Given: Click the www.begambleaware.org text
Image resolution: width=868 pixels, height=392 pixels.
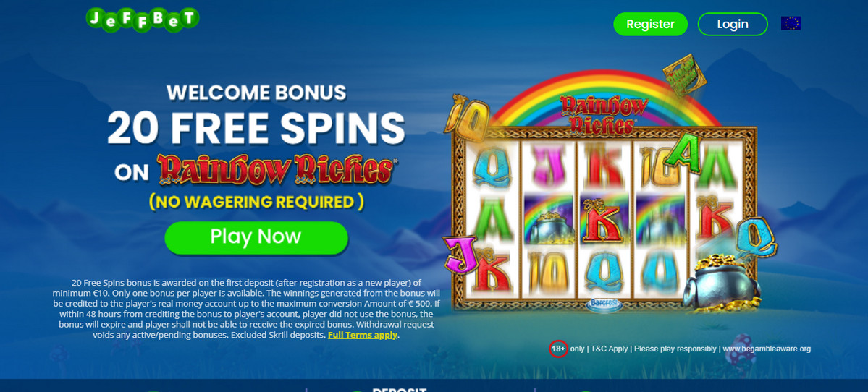Looking at the screenshot, I should pyautogui.click(x=767, y=349).
